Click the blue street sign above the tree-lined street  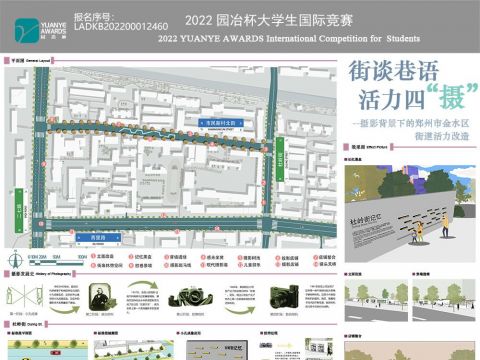[221, 124]
